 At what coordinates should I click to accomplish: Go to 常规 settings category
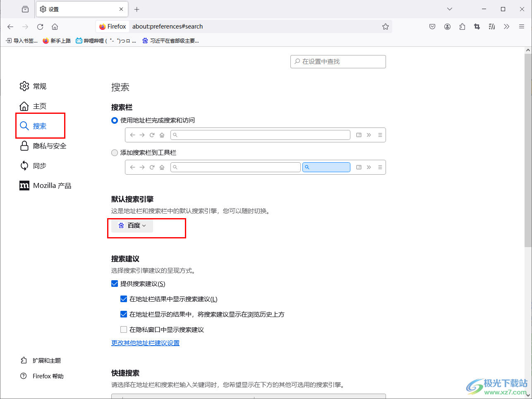pyautogui.click(x=33, y=86)
